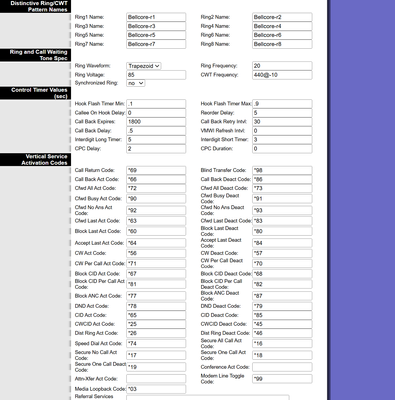The image size is (395, 400).
Task: Click the CWCID Deact Code field
Action: [x=282, y=324]
